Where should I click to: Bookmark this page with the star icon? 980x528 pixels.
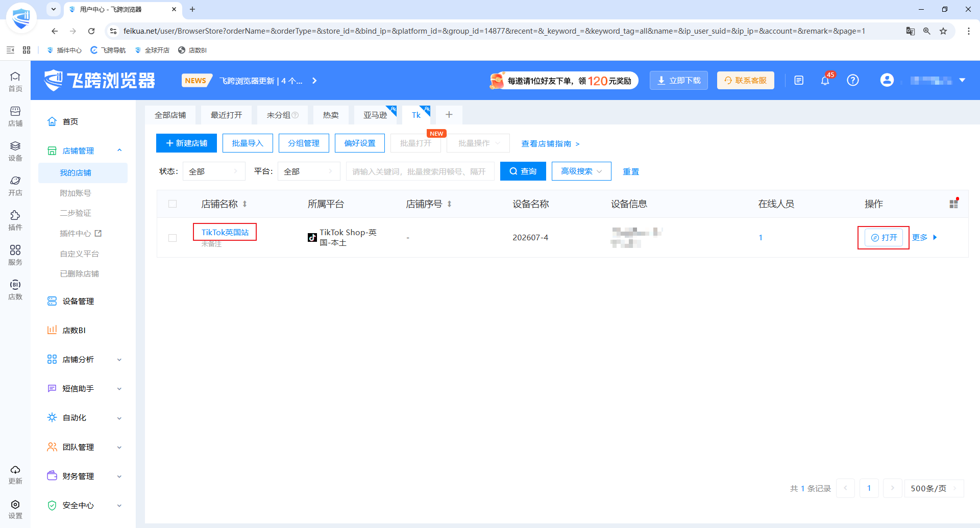click(943, 31)
